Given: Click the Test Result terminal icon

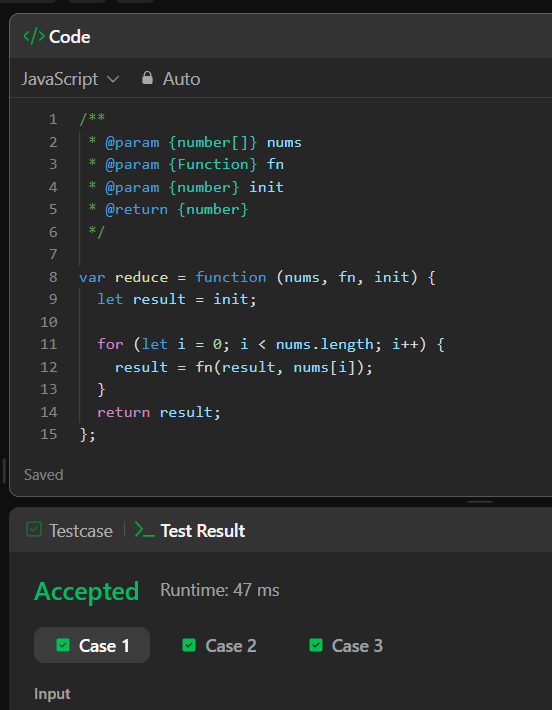Looking at the screenshot, I should 144,530.
